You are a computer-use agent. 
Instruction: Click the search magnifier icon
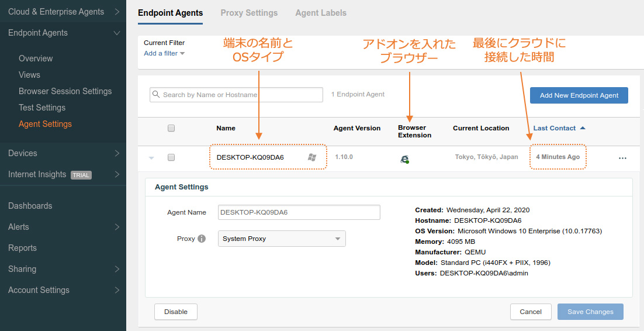[x=156, y=95]
